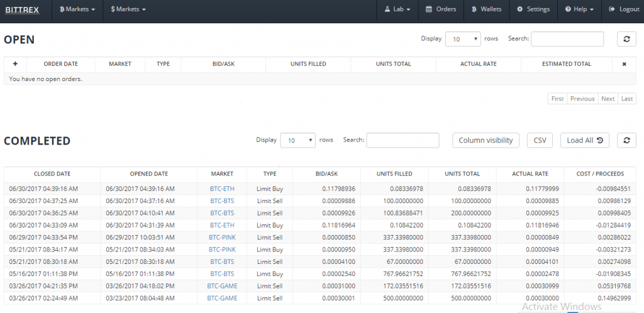Refresh the completed orders table
Viewport: 644px width, 313px height.
[x=626, y=140]
